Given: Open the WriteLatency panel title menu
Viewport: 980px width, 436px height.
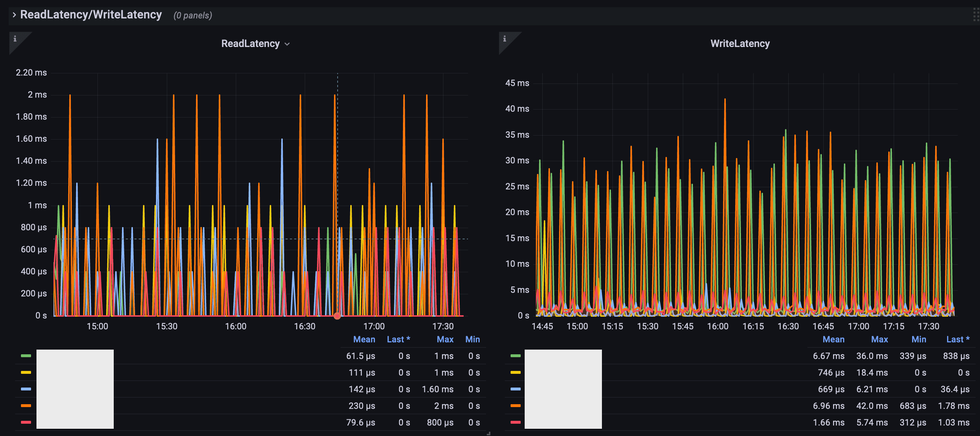Looking at the screenshot, I should 740,44.
